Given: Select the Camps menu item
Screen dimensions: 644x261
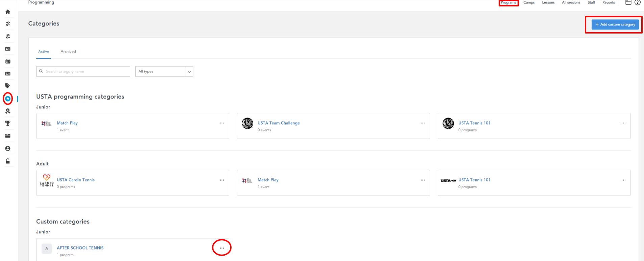Looking at the screenshot, I should click(529, 3).
